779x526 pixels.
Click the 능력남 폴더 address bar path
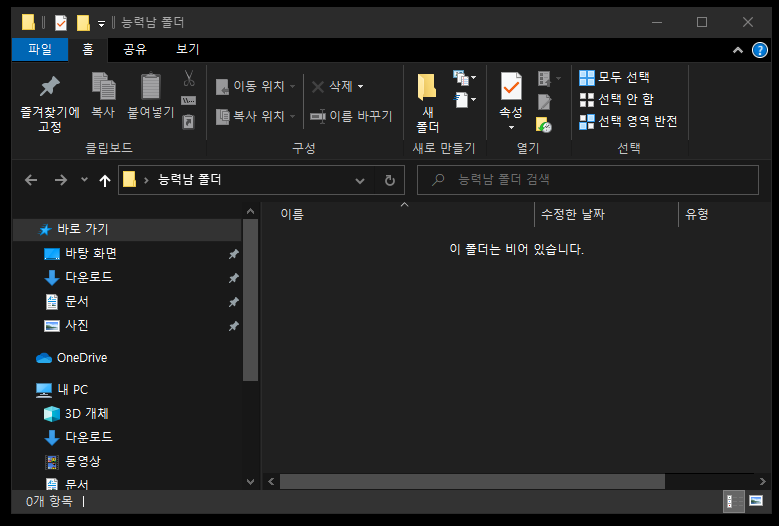(x=189, y=179)
